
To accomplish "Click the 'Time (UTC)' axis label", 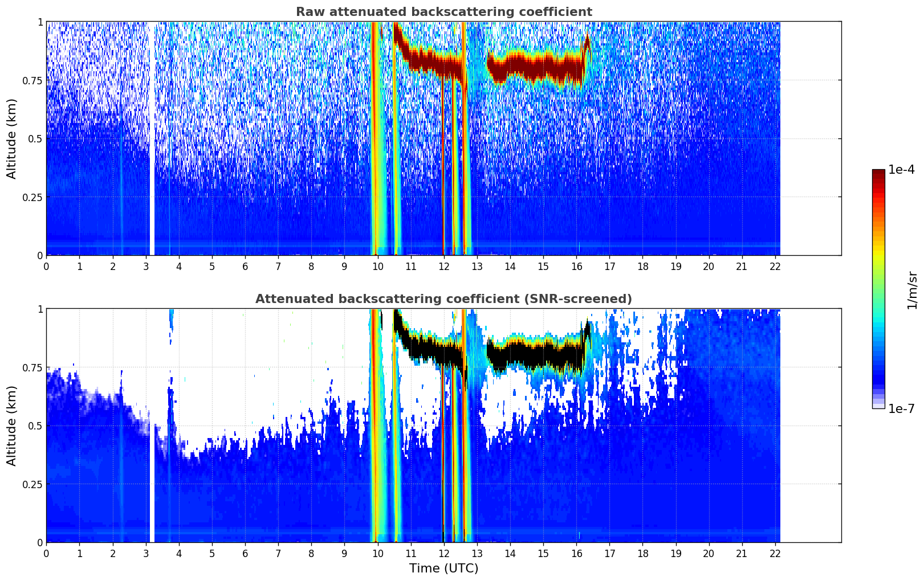I will tap(443, 568).
